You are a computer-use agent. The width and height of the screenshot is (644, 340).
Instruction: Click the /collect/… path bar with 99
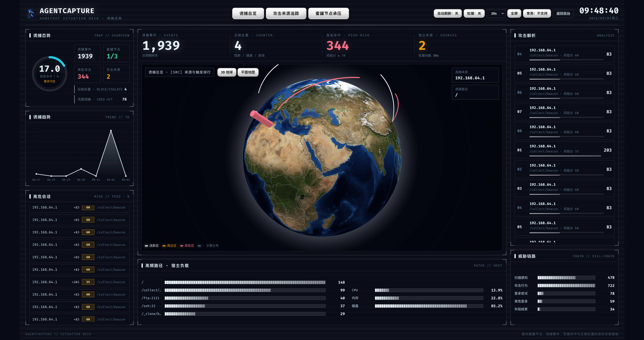[245, 290]
